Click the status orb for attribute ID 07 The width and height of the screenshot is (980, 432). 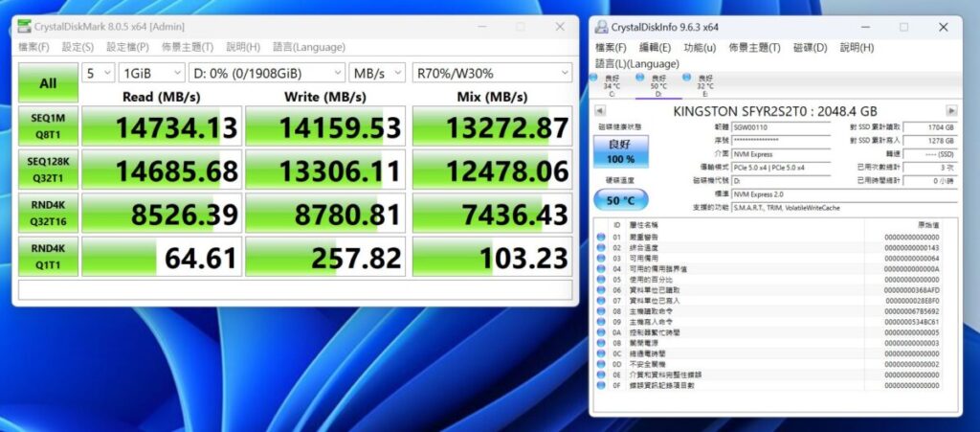pos(601,301)
